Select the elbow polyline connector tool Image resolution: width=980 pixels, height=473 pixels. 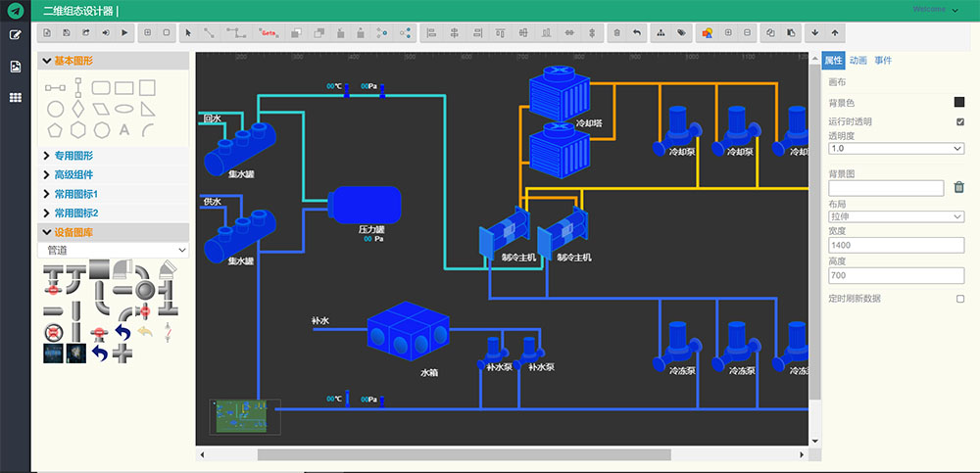(235, 32)
